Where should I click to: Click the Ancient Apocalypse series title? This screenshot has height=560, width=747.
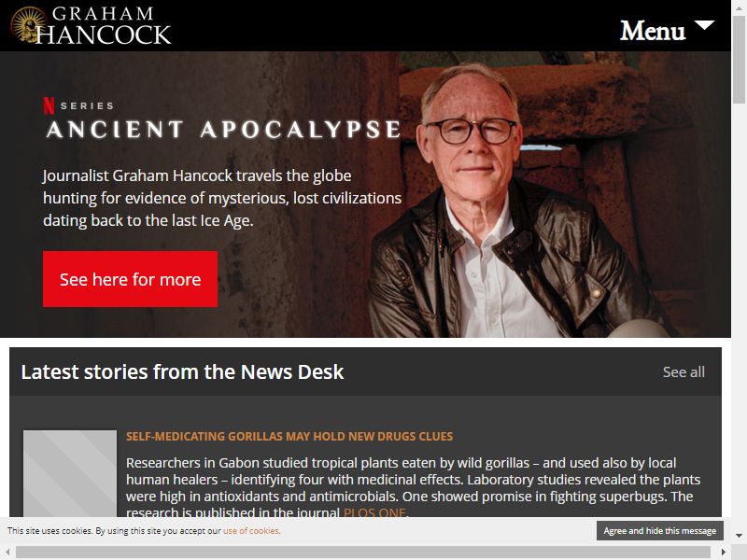pyautogui.click(x=224, y=130)
